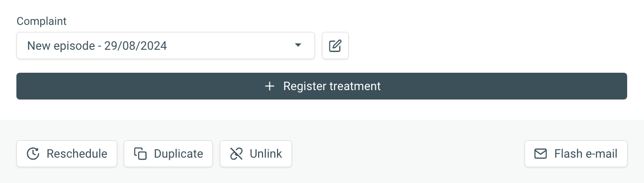Screen dimensions: 644x183
Task: Duplicate the appointment
Action: click(x=168, y=154)
